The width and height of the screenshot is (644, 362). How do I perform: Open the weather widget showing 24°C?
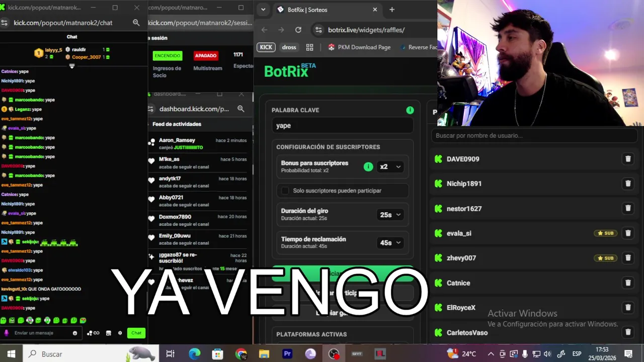462,354
